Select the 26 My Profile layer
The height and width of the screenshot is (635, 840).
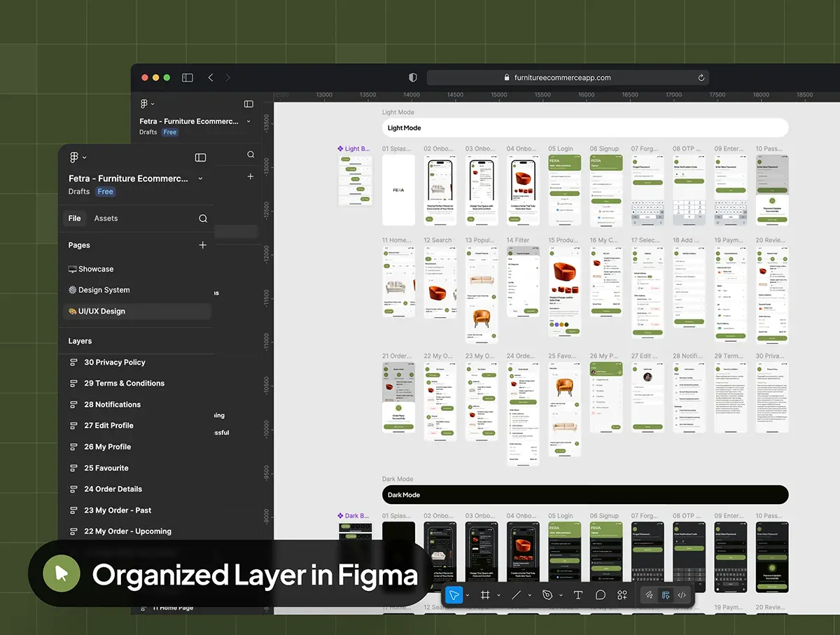coord(108,447)
